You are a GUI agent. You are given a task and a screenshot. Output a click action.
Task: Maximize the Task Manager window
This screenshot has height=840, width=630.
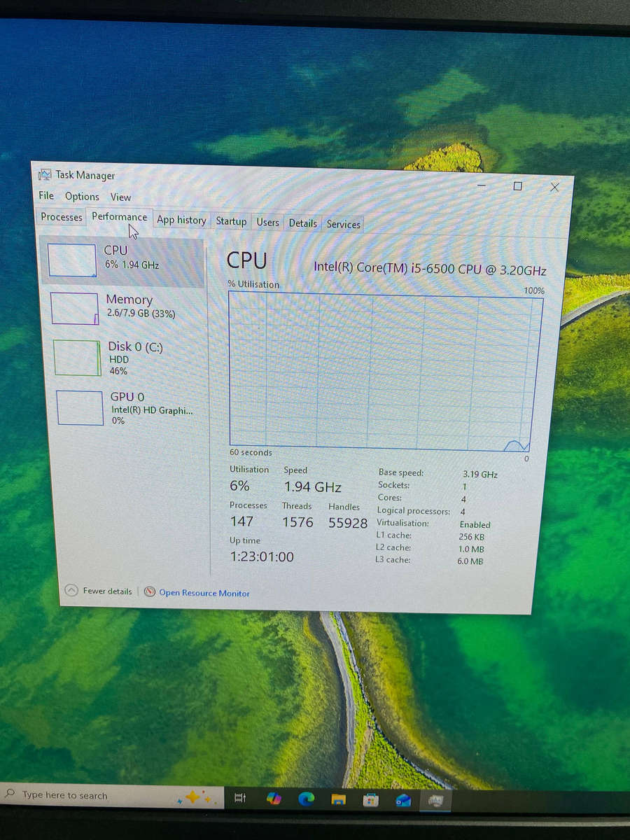click(x=517, y=186)
